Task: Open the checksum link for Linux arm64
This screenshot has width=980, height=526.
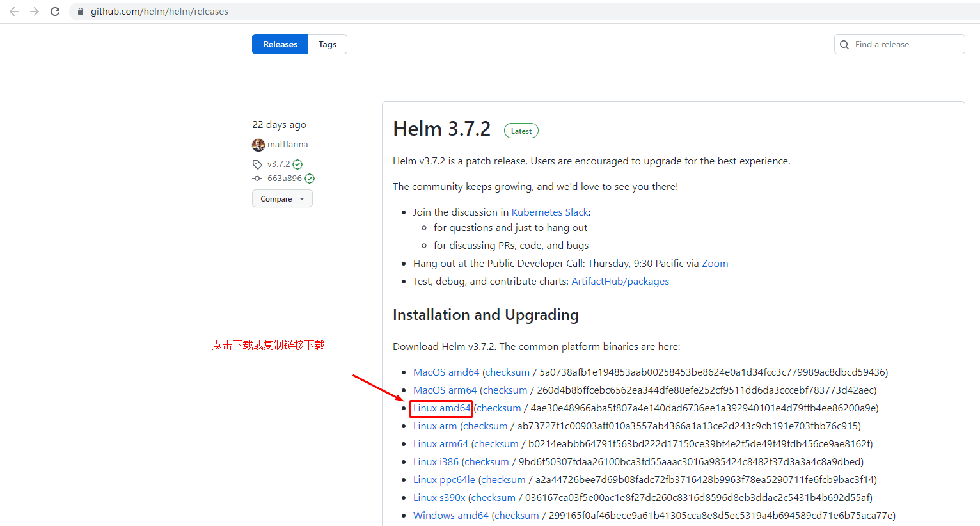Action: 496,444
